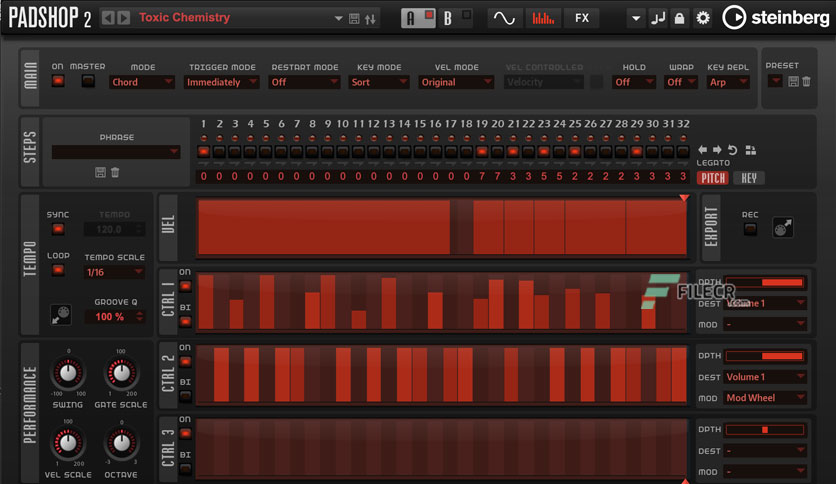Click the Steinberg logo
The width and height of the screenshot is (836, 484).
pyautogui.click(x=776, y=18)
